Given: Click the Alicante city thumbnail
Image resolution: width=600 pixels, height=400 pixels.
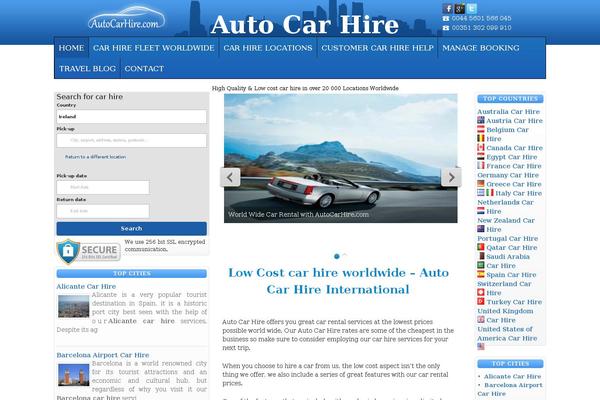Looking at the screenshot, I should tap(73, 306).
